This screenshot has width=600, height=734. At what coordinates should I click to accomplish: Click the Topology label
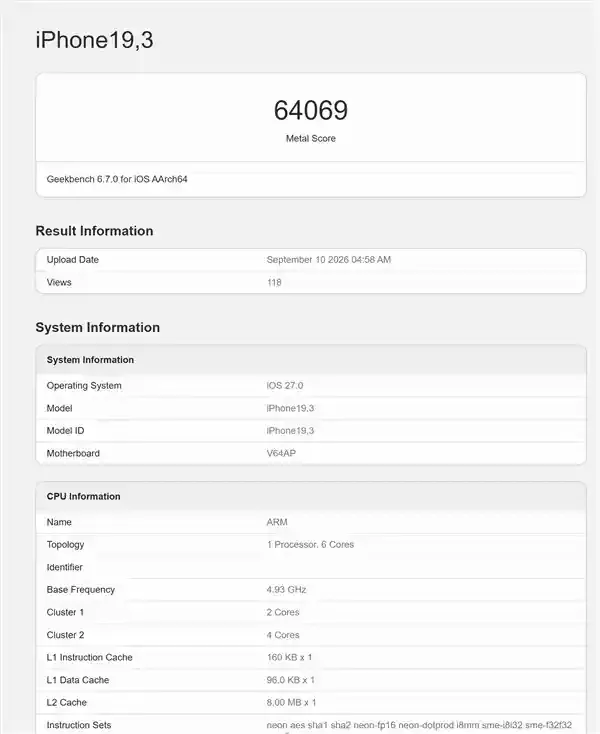pyautogui.click(x=66, y=545)
